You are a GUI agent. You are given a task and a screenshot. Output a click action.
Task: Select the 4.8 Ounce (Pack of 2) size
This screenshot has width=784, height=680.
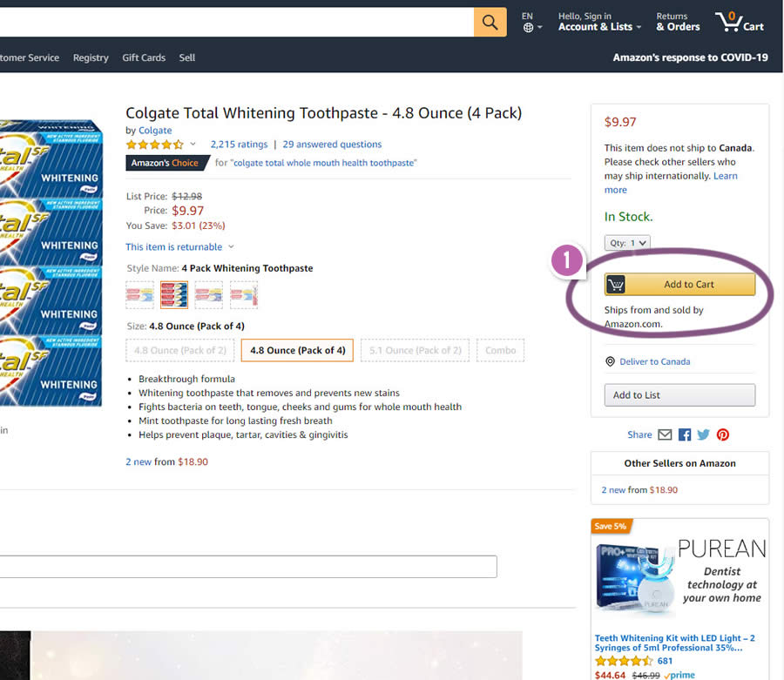pyautogui.click(x=179, y=350)
